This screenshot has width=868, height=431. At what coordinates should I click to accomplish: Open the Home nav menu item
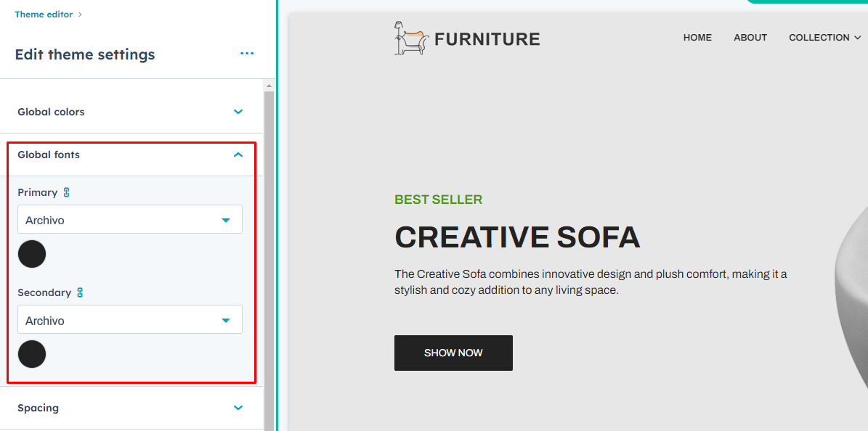coord(697,38)
